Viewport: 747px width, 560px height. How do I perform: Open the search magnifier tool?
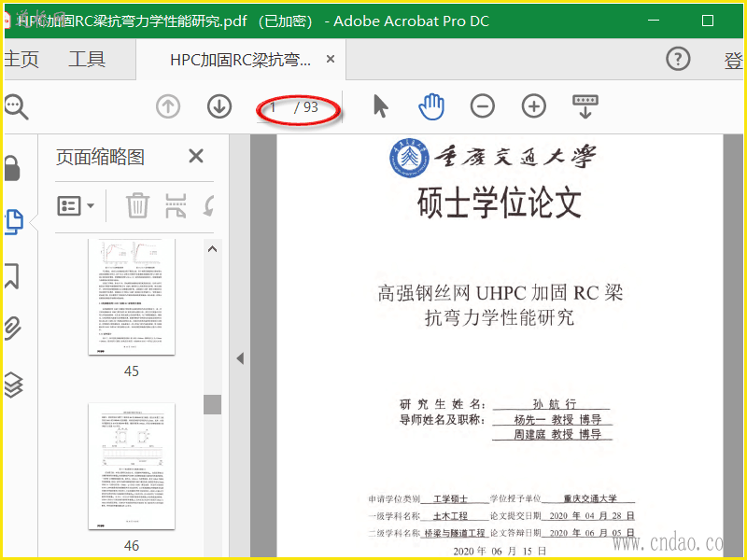16,106
